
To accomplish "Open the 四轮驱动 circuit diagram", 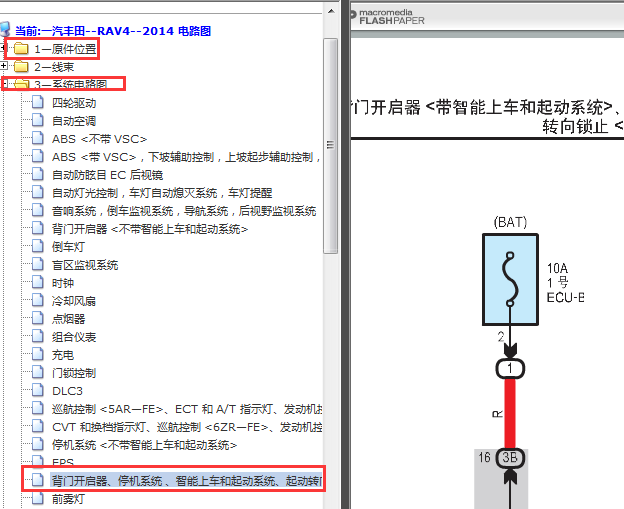I will (74, 103).
